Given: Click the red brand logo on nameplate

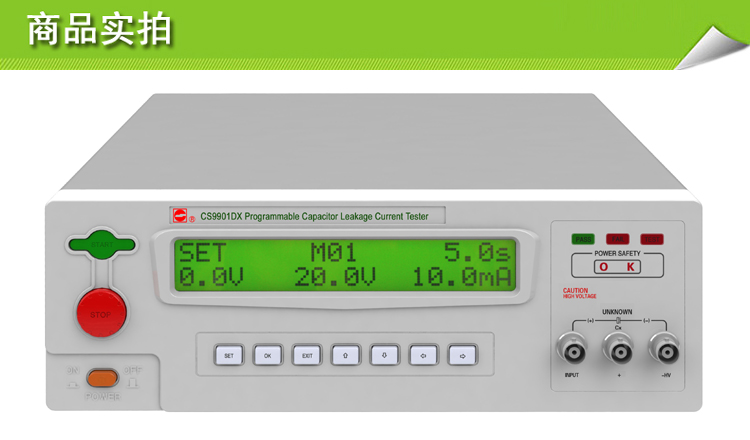Looking at the screenshot, I should click(x=181, y=215).
